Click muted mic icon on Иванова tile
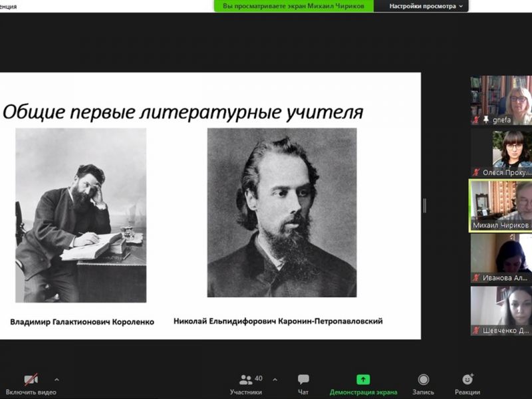 coord(476,278)
